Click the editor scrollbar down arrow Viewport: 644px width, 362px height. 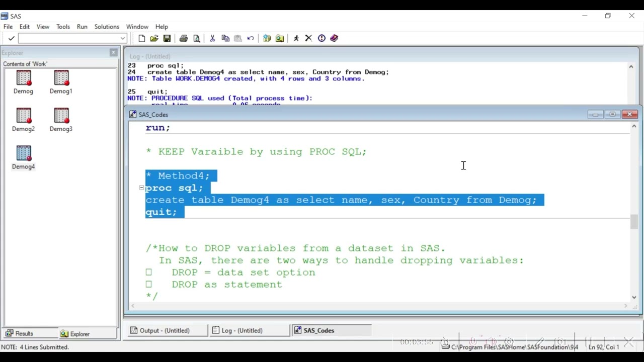coord(634,297)
